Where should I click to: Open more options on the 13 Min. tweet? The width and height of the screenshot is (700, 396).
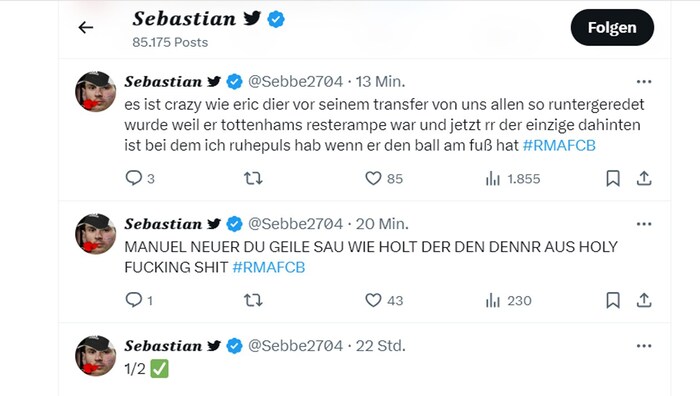click(x=644, y=81)
